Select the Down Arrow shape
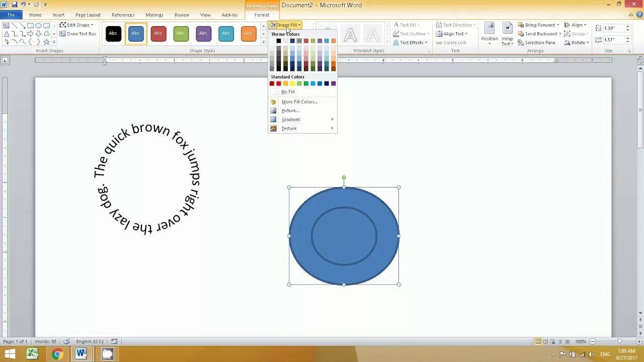This screenshot has width=644, height=362. point(39,34)
